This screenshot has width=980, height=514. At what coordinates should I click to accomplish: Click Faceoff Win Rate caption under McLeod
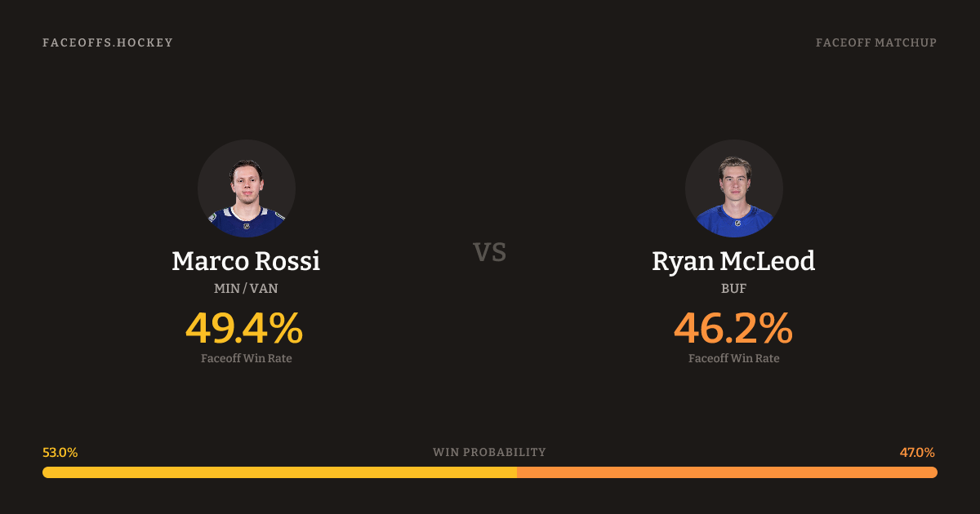pyautogui.click(x=733, y=358)
